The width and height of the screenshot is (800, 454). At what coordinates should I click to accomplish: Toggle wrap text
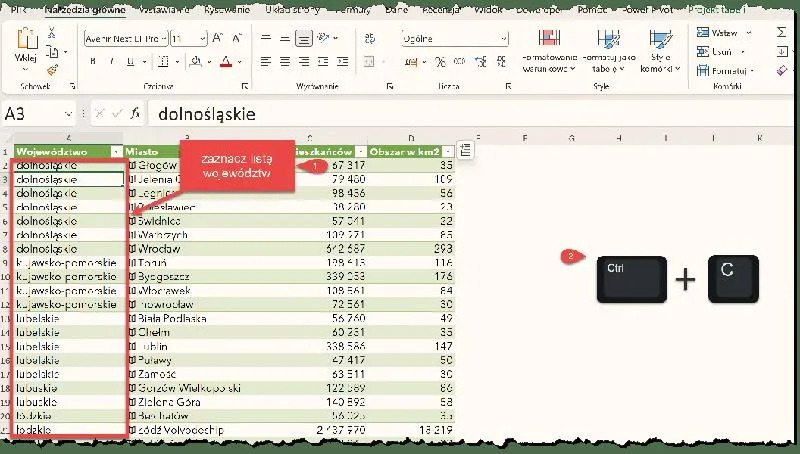click(x=370, y=38)
